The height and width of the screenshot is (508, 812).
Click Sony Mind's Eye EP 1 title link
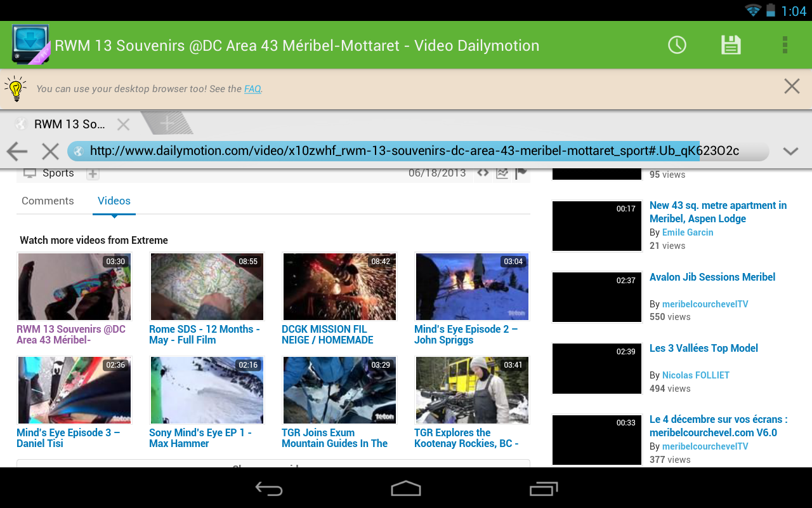click(x=200, y=438)
